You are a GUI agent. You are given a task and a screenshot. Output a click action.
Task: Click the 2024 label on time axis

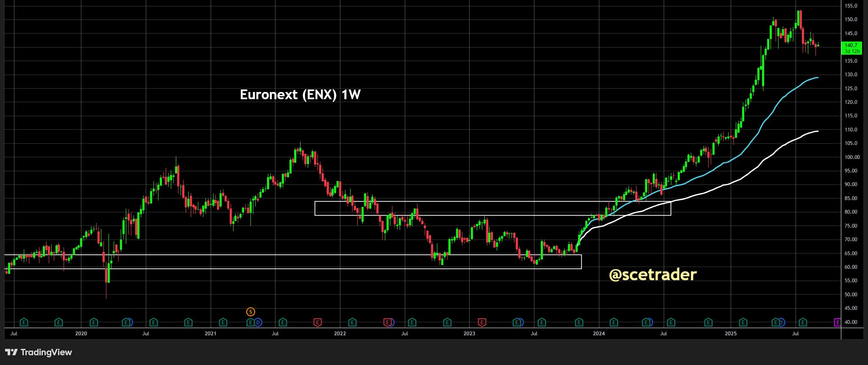click(598, 334)
